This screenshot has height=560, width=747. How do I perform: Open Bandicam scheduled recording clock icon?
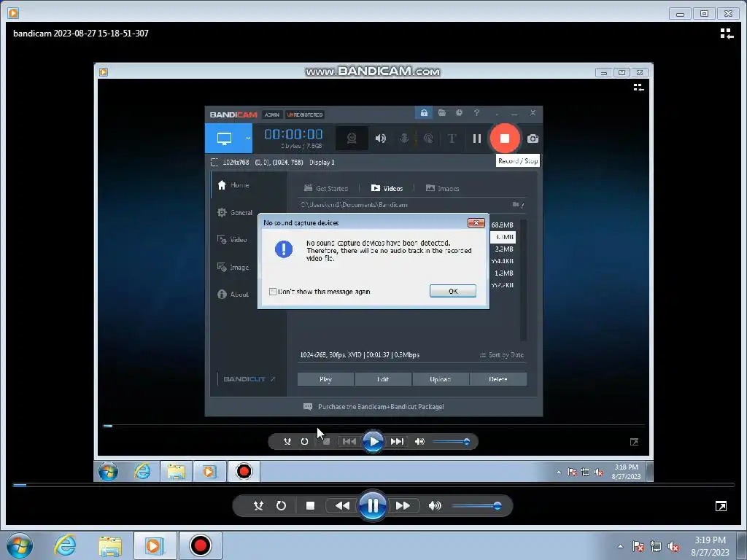[459, 113]
